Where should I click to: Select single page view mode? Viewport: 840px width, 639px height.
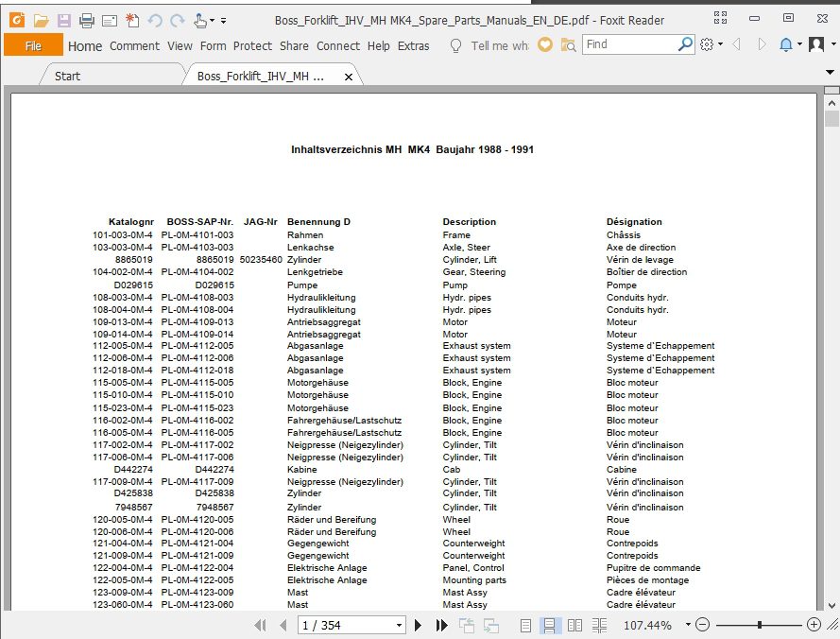point(525,625)
